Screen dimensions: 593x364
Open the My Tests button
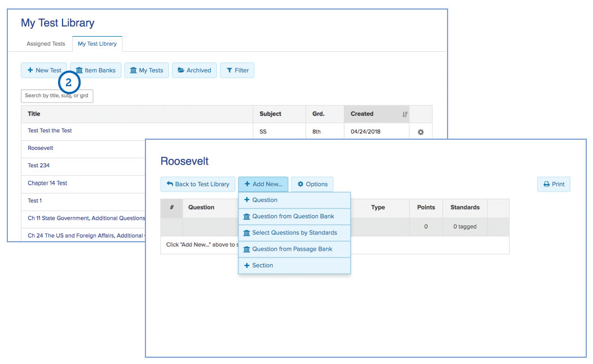click(x=147, y=70)
